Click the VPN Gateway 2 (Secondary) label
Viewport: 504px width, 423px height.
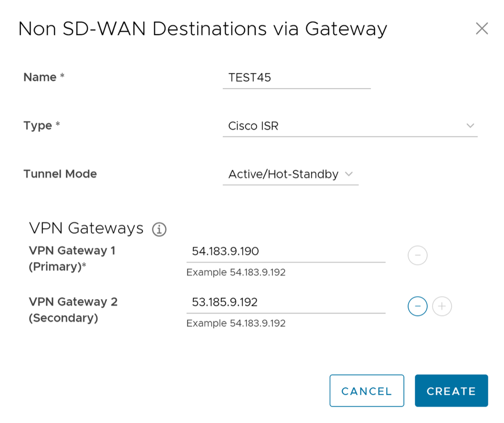pos(73,309)
